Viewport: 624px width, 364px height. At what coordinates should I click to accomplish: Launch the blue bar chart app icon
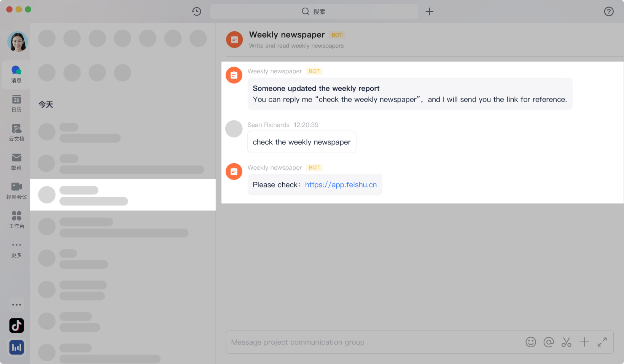[16, 347]
